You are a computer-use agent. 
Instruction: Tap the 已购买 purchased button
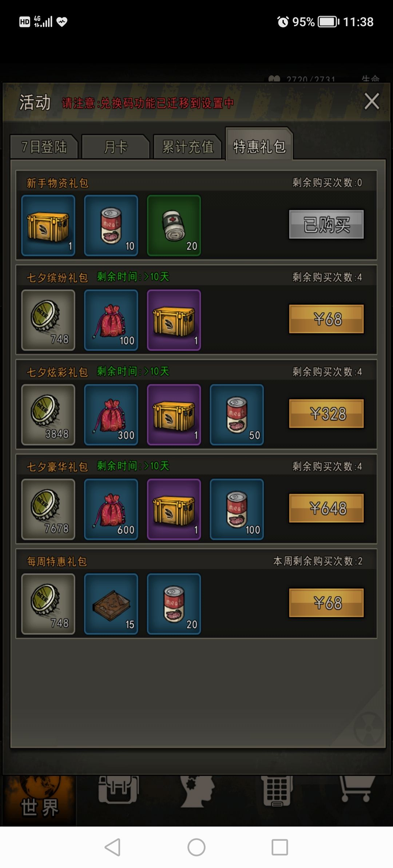(326, 224)
